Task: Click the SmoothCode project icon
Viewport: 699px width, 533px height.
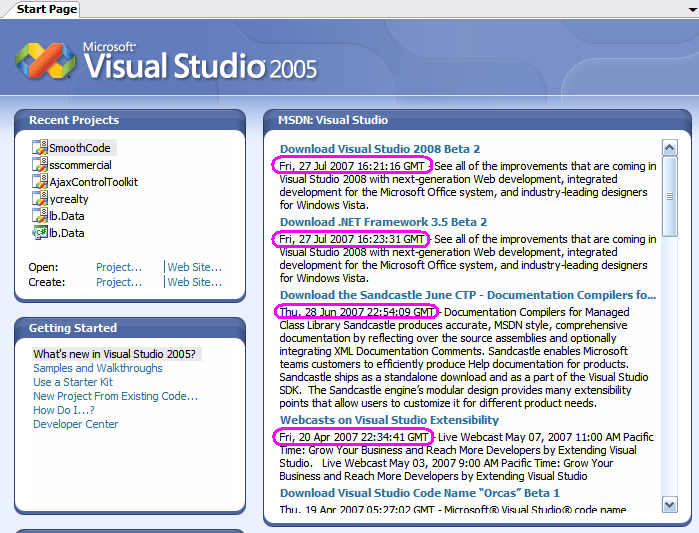Action: (40, 148)
